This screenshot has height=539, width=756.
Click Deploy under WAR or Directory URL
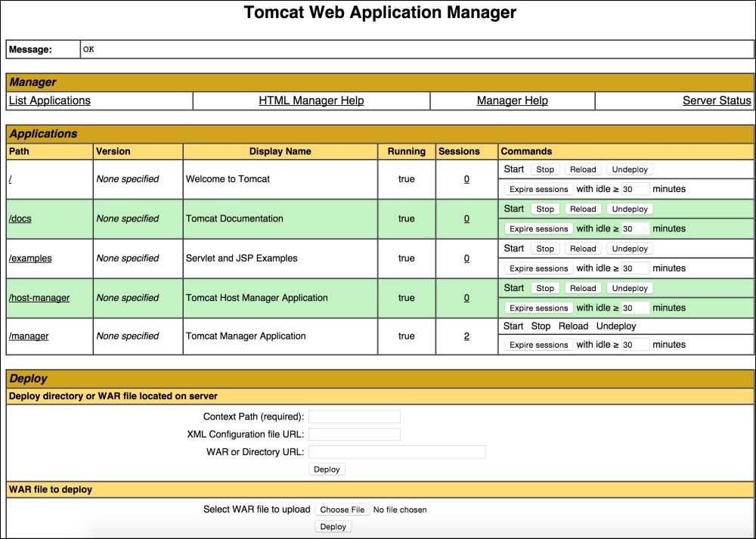(x=327, y=469)
